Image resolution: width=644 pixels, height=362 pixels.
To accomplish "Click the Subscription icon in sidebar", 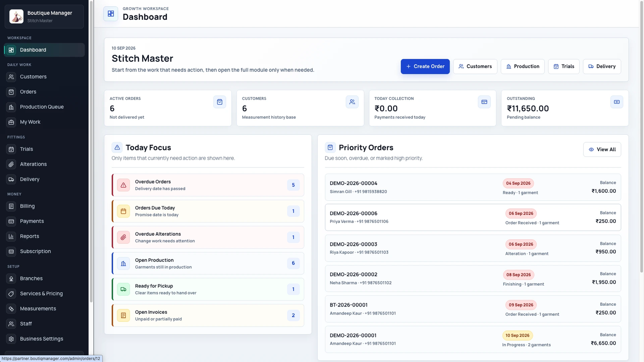I will click(x=11, y=251).
